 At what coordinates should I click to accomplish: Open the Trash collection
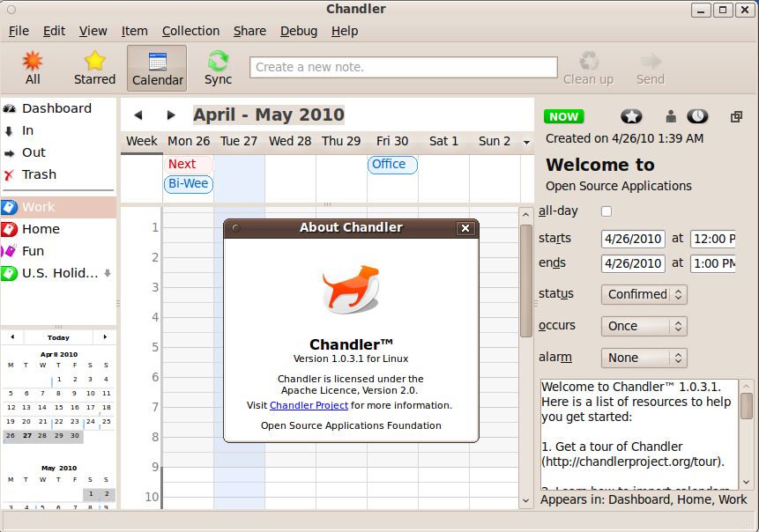point(58,174)
